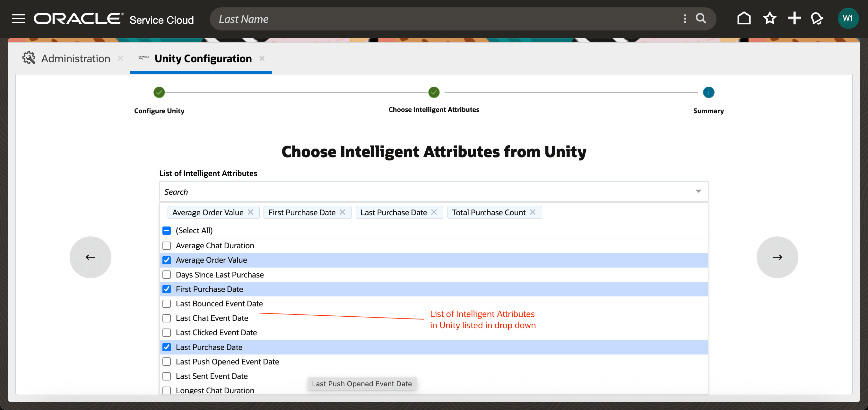Screen dimensions: 868x410
Task: Go to next step with right arrow
Action: click(x=777, y=257)
